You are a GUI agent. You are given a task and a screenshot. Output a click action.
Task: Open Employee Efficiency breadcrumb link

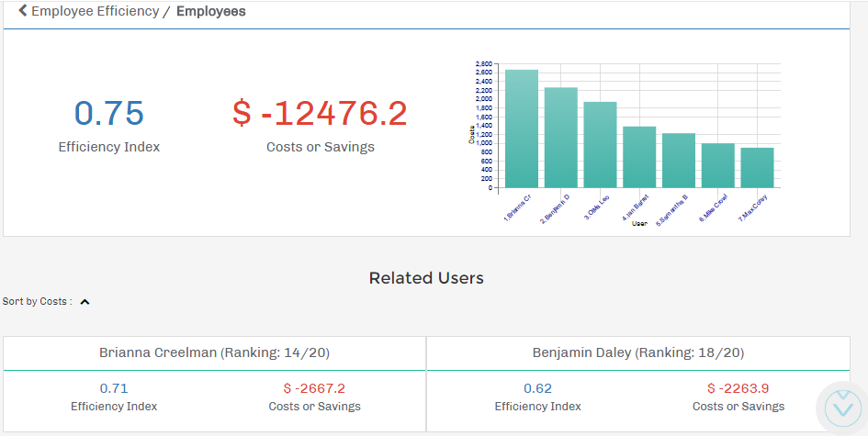(x=95, y=12)
